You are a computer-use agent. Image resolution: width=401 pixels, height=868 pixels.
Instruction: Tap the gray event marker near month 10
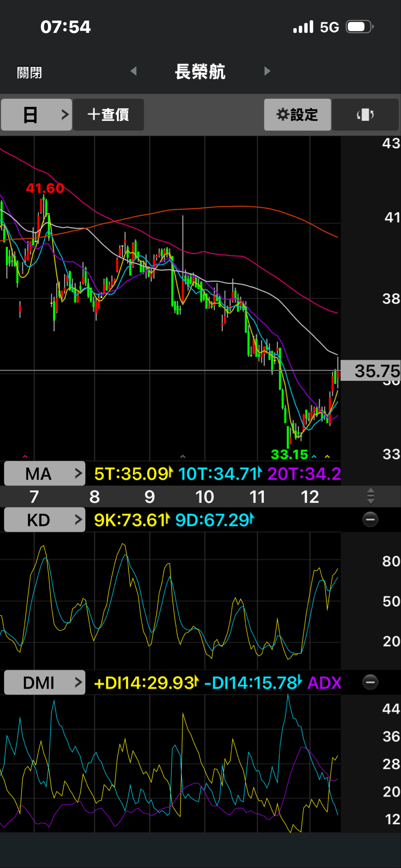tap(183, 456)
